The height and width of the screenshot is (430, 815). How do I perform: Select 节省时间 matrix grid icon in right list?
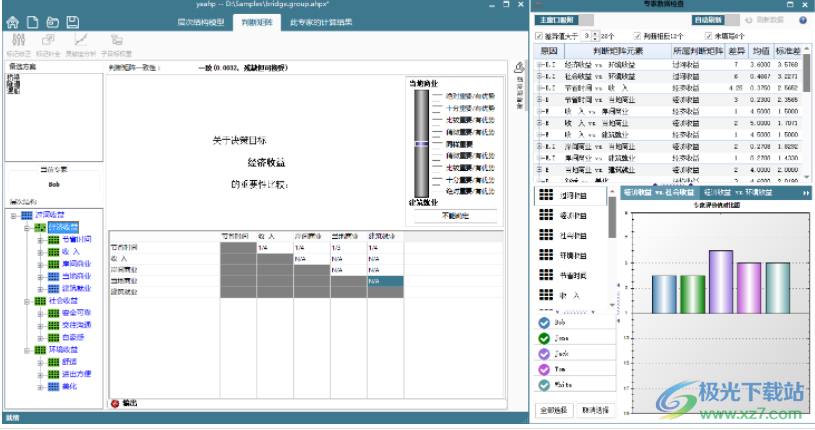pyautogui.click(x=546, y=275)
